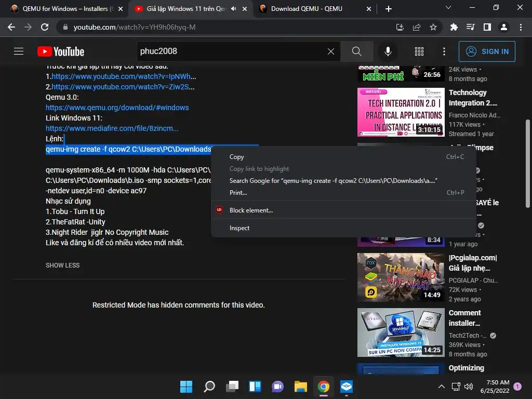532x399 pixels.
Task: Reload the YouTube page
Action: 45,27
